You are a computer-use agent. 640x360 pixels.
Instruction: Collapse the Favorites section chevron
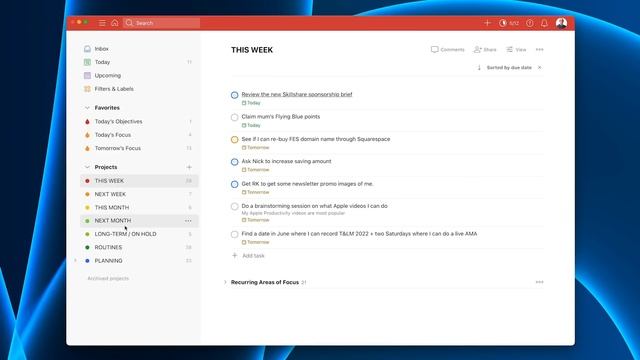[87, 108]
